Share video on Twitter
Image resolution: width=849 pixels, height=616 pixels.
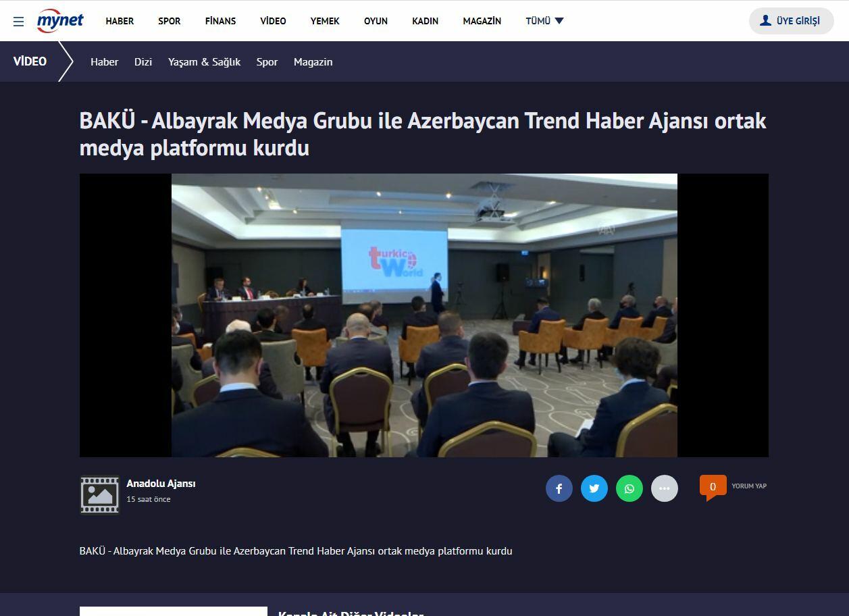click(x=594, y=488)
